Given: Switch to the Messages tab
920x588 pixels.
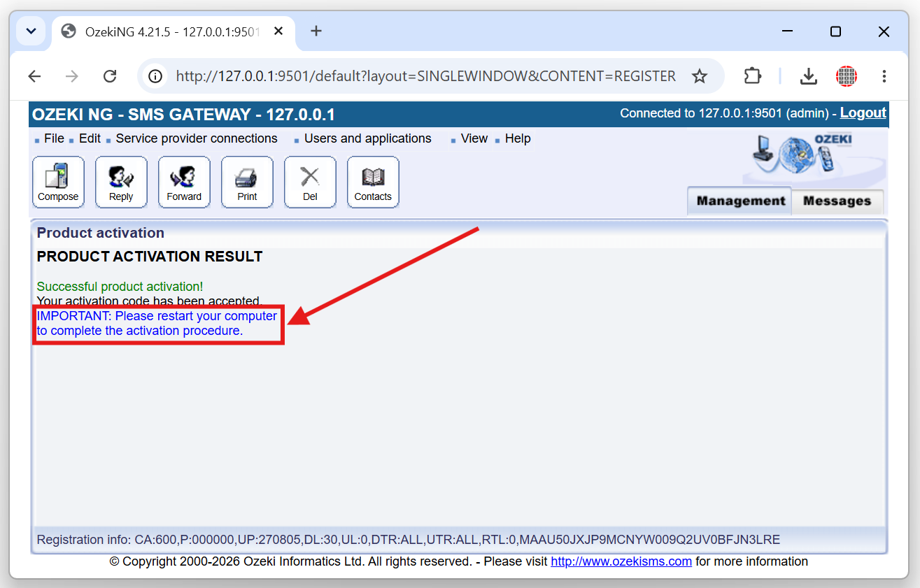Looking at the screenshot, I should click(x=837, y=201).
